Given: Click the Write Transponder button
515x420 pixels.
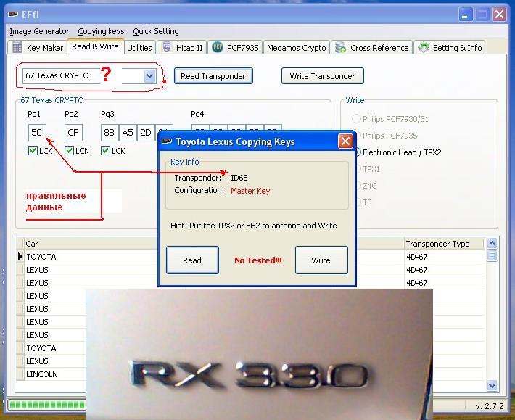Looking at the screenshot, I should click(322, 76).
